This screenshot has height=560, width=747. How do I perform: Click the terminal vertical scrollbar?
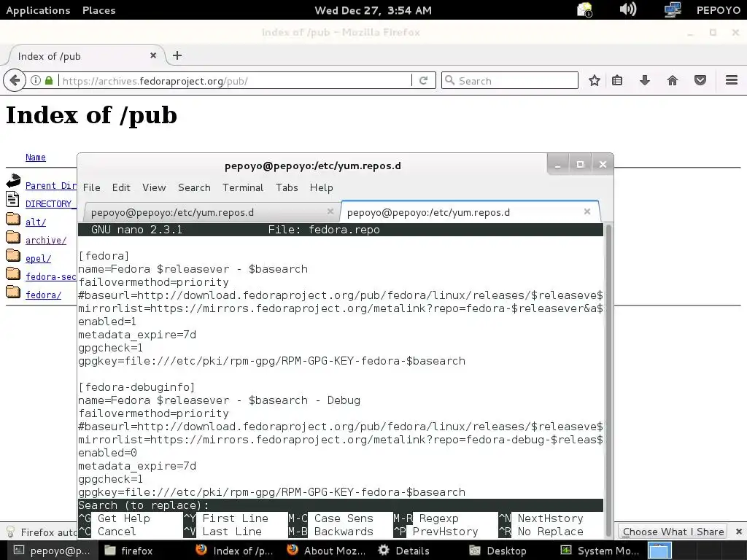click(x=608, y=379)
